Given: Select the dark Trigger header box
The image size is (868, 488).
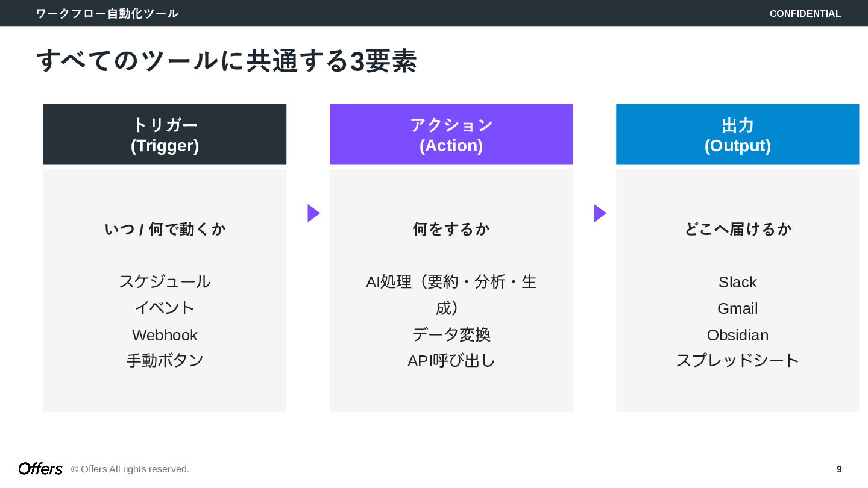Looking at the screenshot, I should tap(165, 134).
